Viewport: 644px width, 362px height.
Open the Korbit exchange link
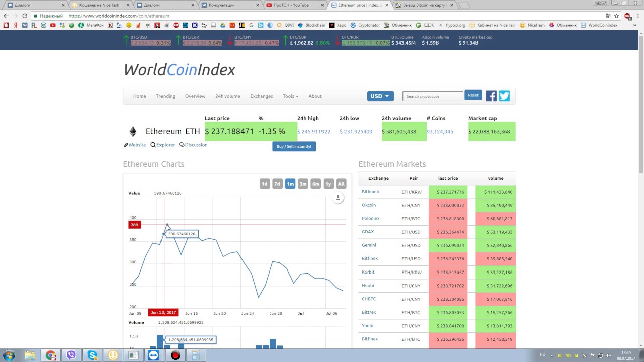coord(368,272)
